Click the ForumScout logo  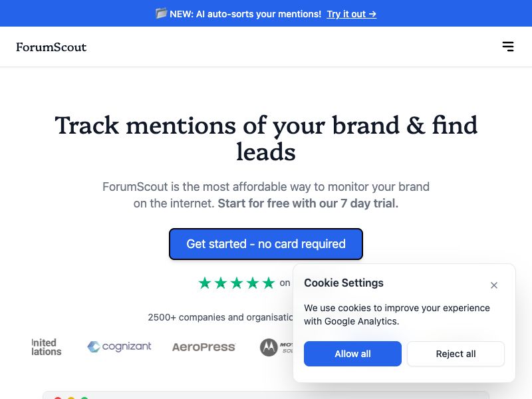52,47
